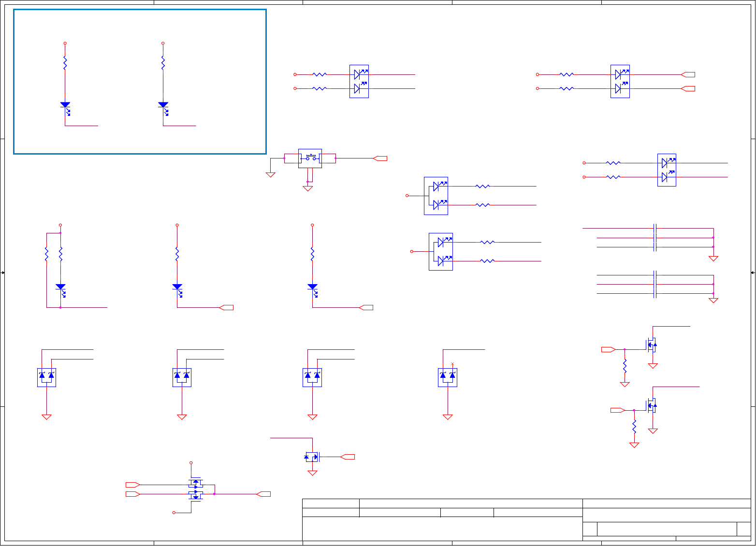The image size is (756, 546).
Task: Select the dual LED package at top right with ports
Action: (x=620, y=81)
